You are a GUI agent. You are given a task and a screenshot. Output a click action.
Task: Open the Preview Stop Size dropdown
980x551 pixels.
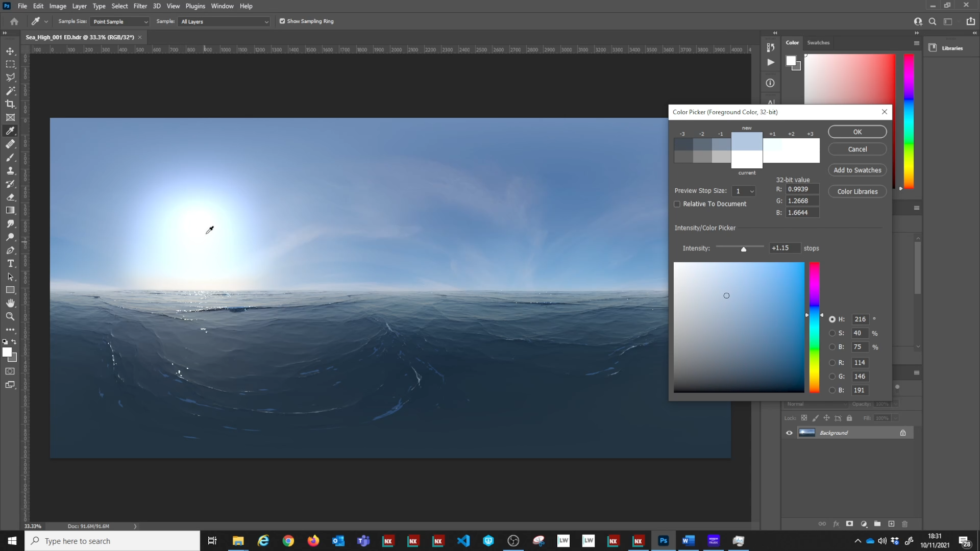click(744, 191)
